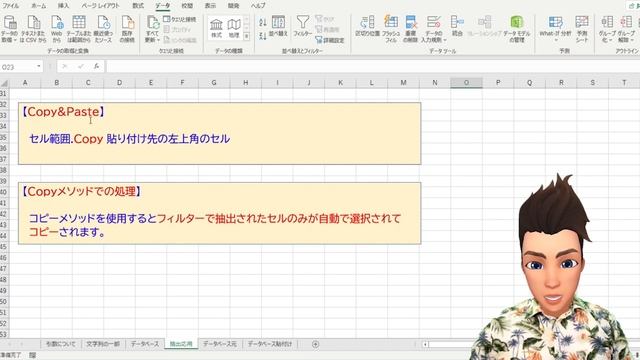Sort ascending with the A-to-Z icon

point(263,22)
